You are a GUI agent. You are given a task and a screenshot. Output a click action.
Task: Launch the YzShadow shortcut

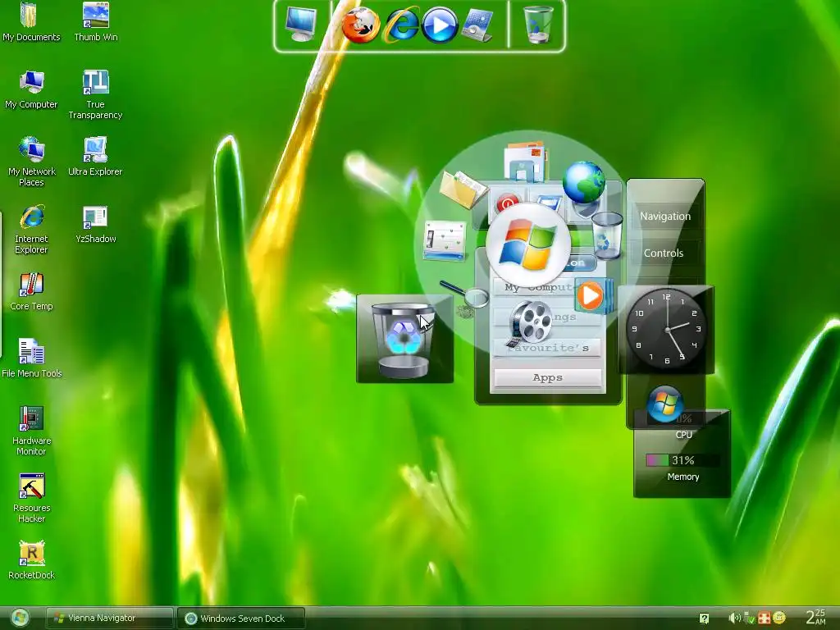pos(95,224)
